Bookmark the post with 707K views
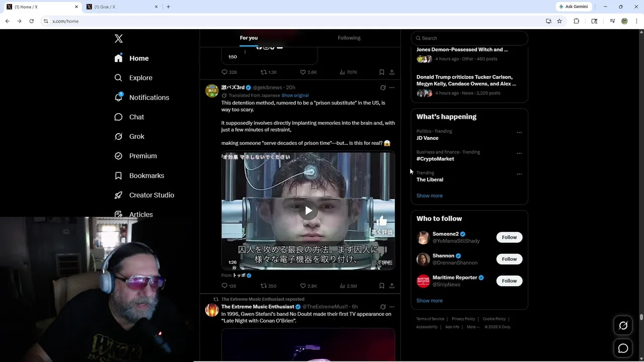Image resolution: width=644 pixels, height=362 pixels. [x=382, y=72]
